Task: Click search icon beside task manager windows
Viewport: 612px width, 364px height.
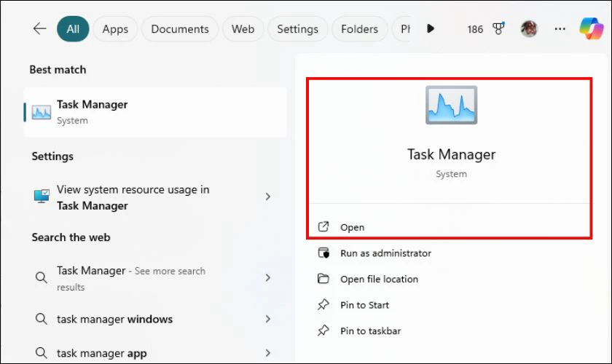Action: click(x=41, y=319)
